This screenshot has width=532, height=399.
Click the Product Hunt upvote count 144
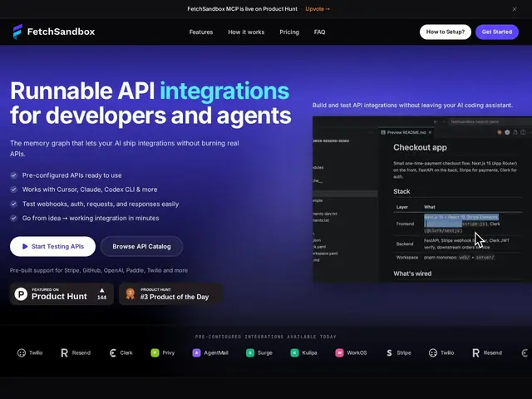tap(101, 298)
